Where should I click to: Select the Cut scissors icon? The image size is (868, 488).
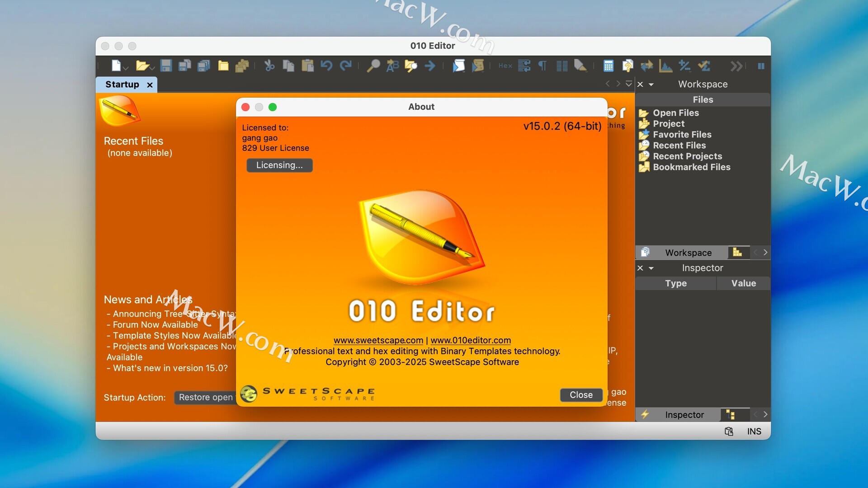click(x=269, y=66)
